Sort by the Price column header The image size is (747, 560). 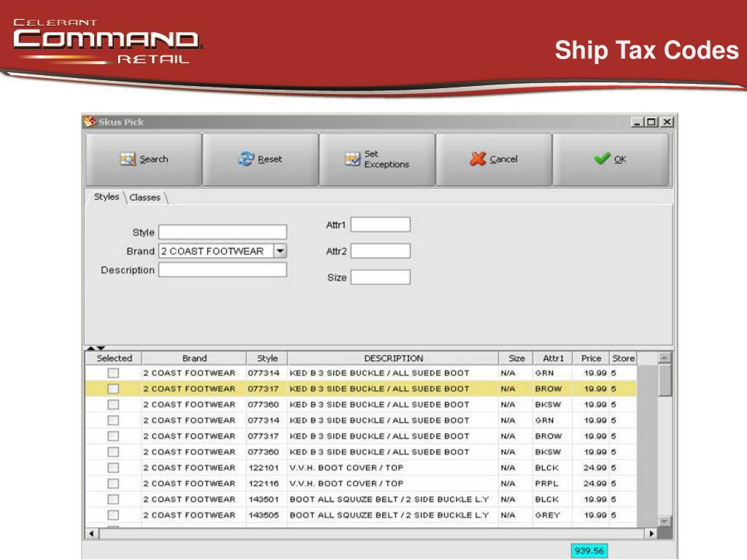591,358
